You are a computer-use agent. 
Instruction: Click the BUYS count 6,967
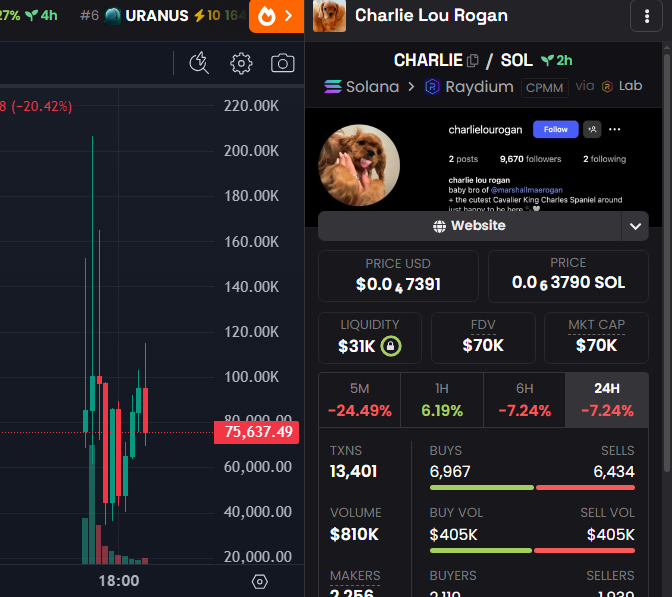pos(450,472)
